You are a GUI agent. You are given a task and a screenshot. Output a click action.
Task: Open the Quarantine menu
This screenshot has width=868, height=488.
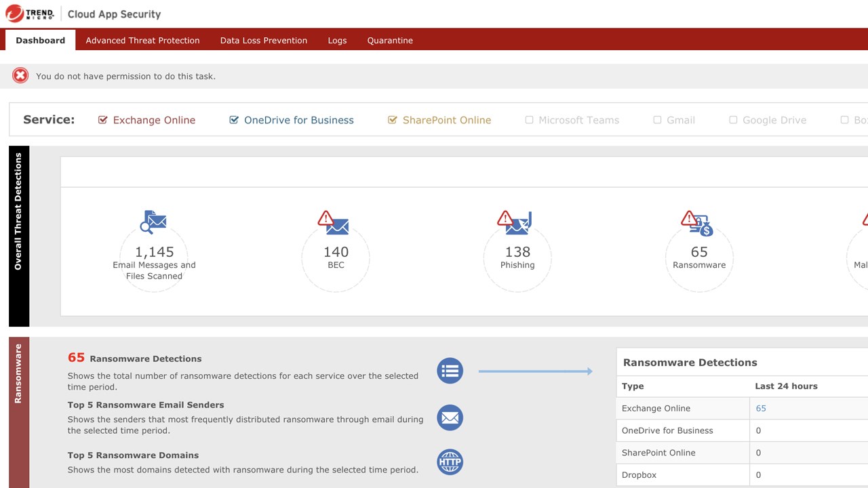(x=390, y=40)
